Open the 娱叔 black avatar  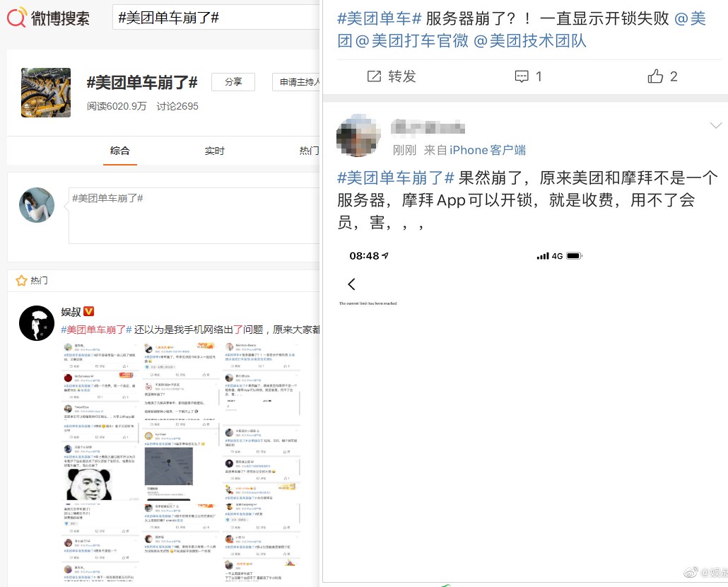click(37, 323)
